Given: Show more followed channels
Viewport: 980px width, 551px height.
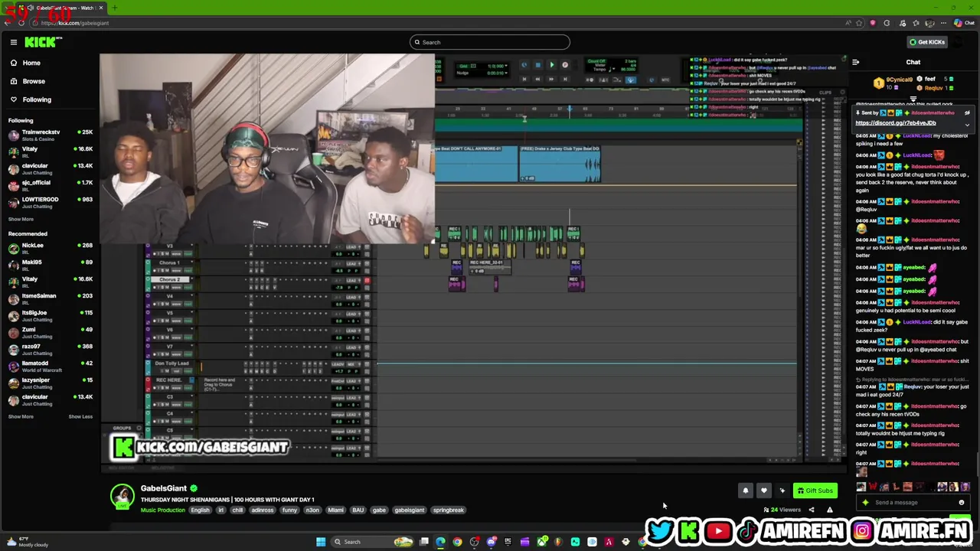Looking at the screenshot, I should tap(21, 219).
